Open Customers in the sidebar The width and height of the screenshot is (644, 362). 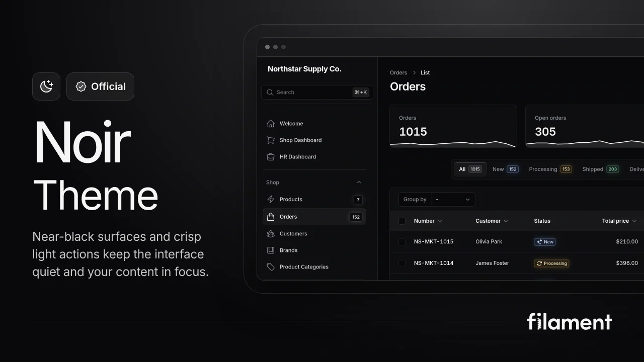(x=314, y=234)
